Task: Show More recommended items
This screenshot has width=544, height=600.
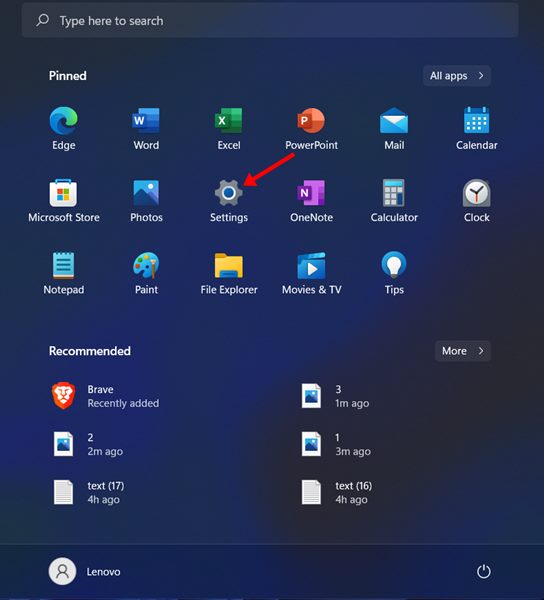Action: point(463,351)
